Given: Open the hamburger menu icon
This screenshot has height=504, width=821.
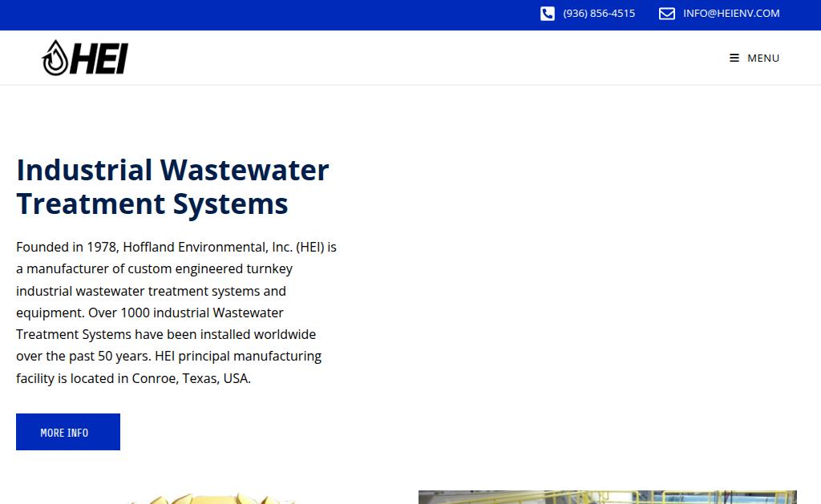Looking at the screenshot, I should [734, 58].
